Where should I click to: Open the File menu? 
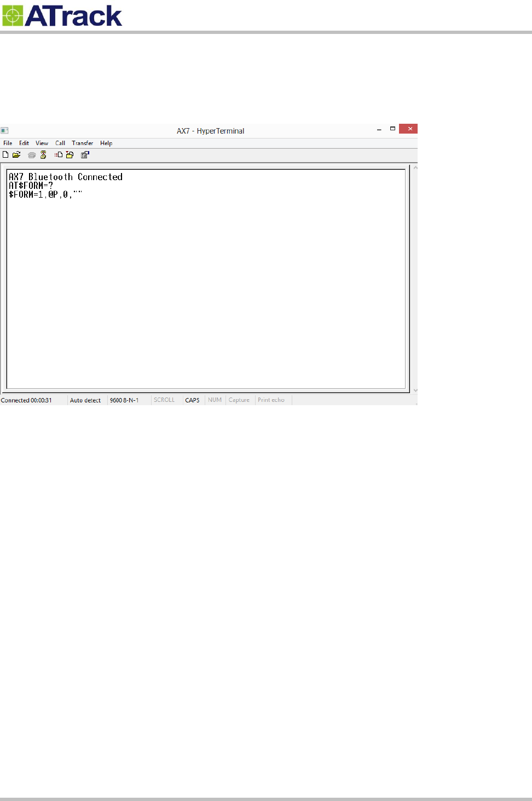8,143
